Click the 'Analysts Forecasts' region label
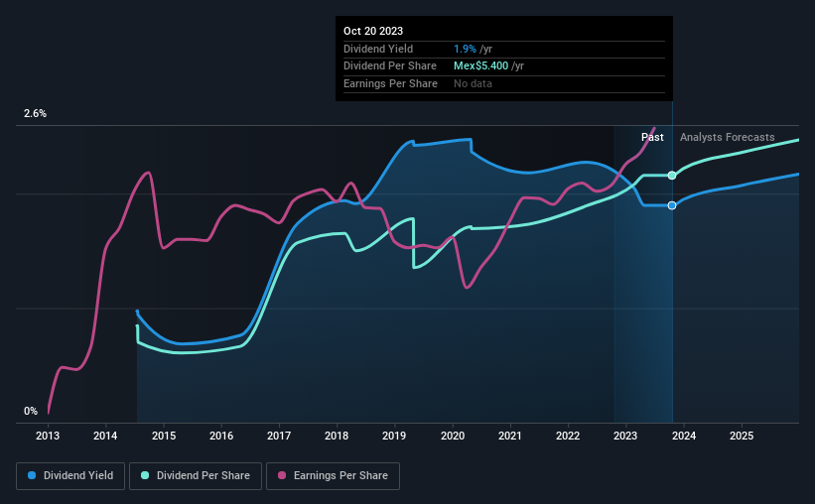The width and height of the screenshot is (815, 504). (x=728, y=137)
